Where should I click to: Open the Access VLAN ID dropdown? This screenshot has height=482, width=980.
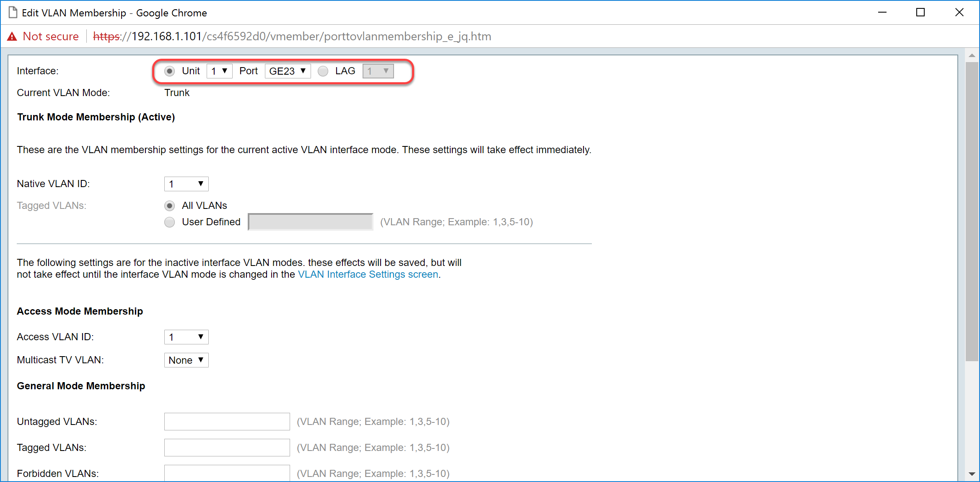186,337
